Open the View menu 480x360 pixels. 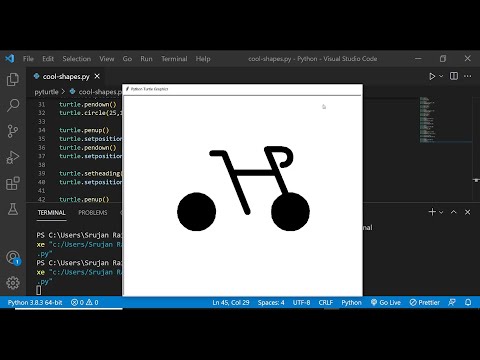(x=107, y=59)
